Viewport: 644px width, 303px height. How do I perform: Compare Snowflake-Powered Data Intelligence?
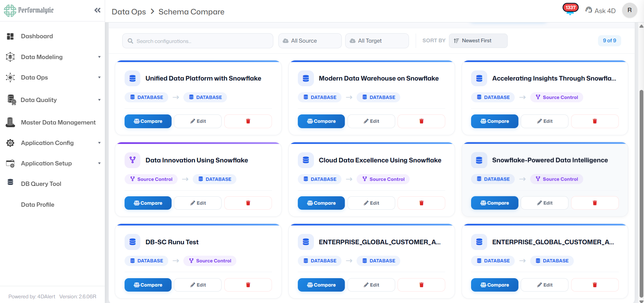(x=495, y=203)
